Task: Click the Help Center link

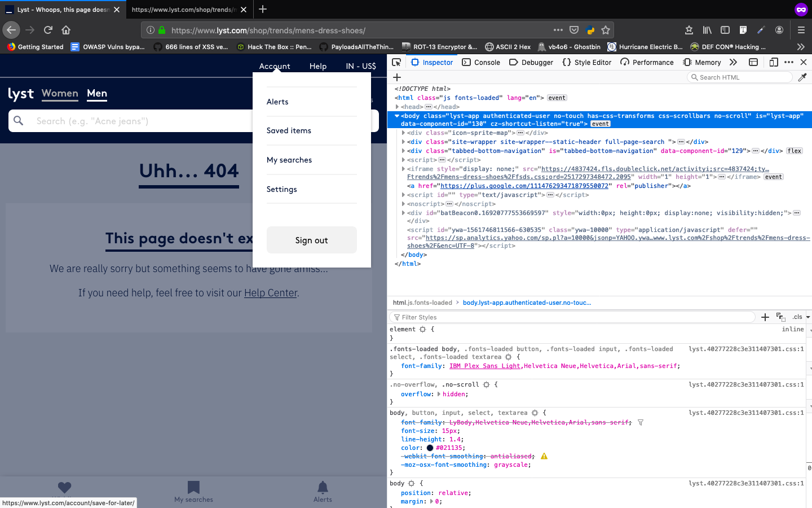Action: coord(271,293)
